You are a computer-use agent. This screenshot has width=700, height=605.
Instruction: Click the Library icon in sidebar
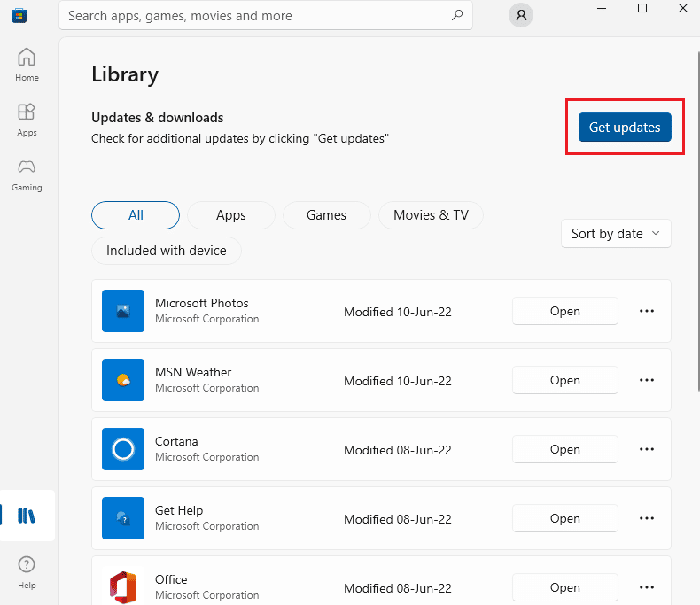pos(27,516)
